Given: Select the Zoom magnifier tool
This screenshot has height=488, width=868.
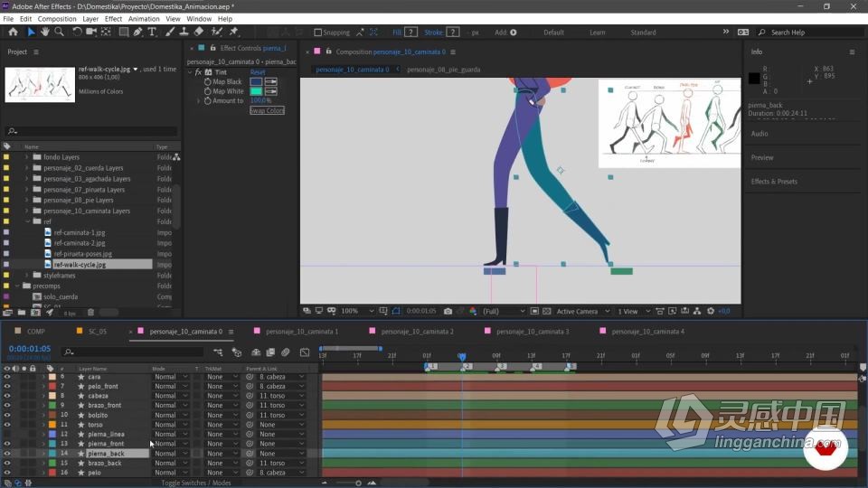Looking at the screenshot, I should pyautogui.click(x=60, y=33).
